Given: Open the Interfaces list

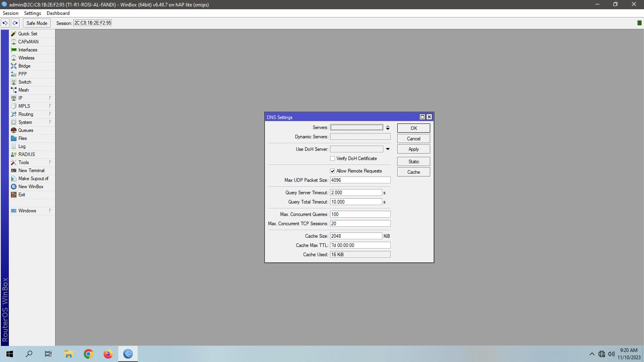Looking at the screenshot, I should pos(32,50).
